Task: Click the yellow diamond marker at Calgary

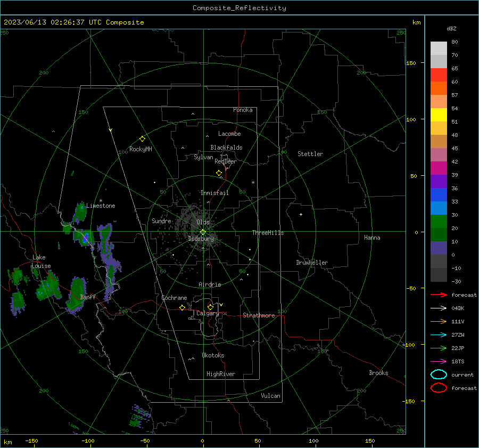Action: click(210, 307)
